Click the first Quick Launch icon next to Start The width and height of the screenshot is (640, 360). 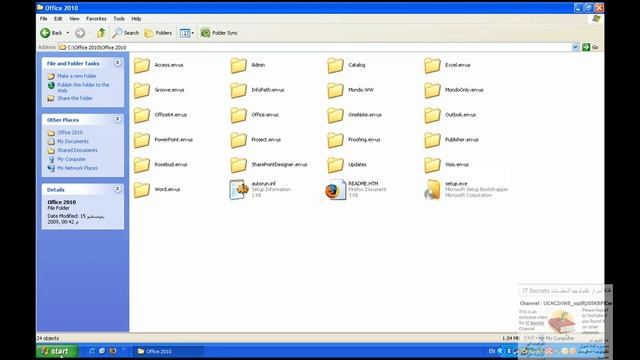pos(92,351)
